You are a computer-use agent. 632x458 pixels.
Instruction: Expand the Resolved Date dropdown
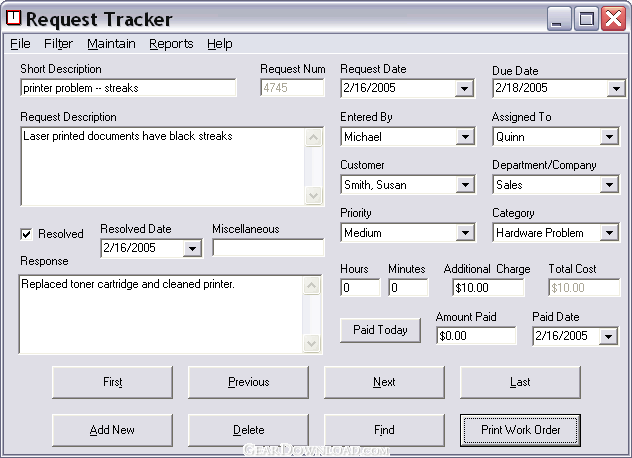(192, 248)
